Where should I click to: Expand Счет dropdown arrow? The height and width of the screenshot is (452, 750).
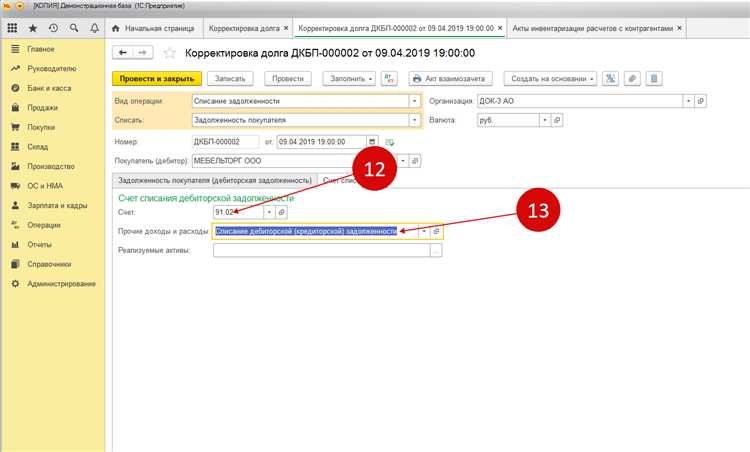click(x=269, y=212)
